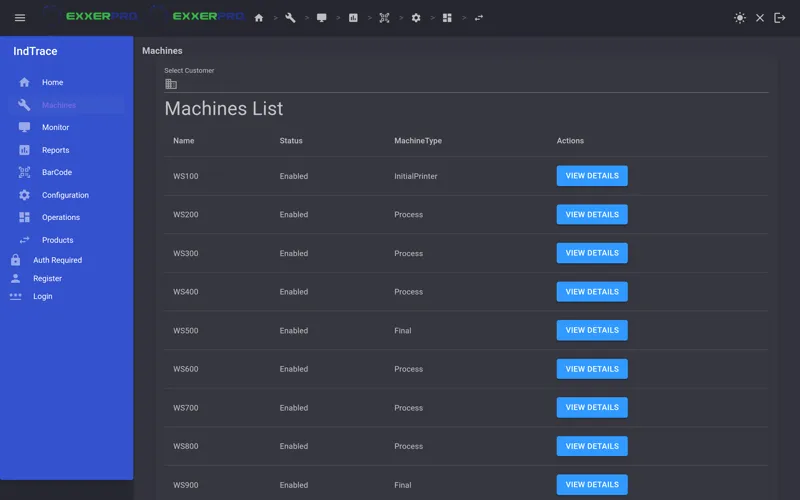This screenshot has height=500, width=800.
Task: Open Operations in the sidebar
Action: (66, 217)
